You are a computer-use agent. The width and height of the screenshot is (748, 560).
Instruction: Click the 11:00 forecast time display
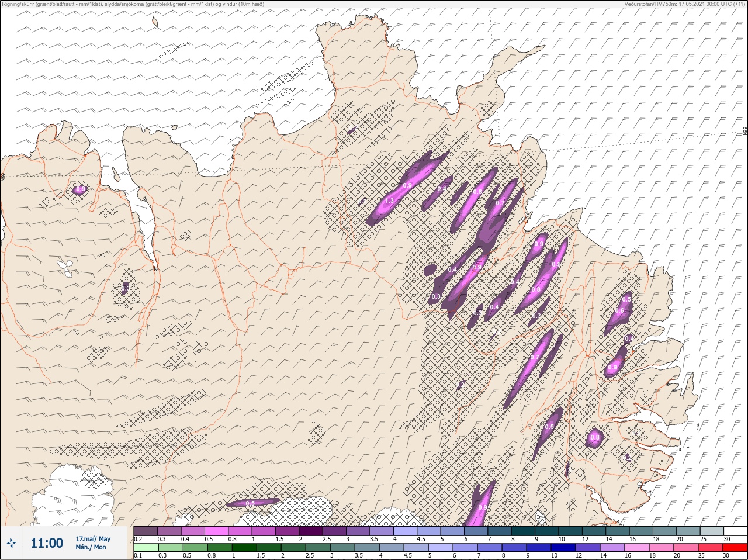(47, 543)
